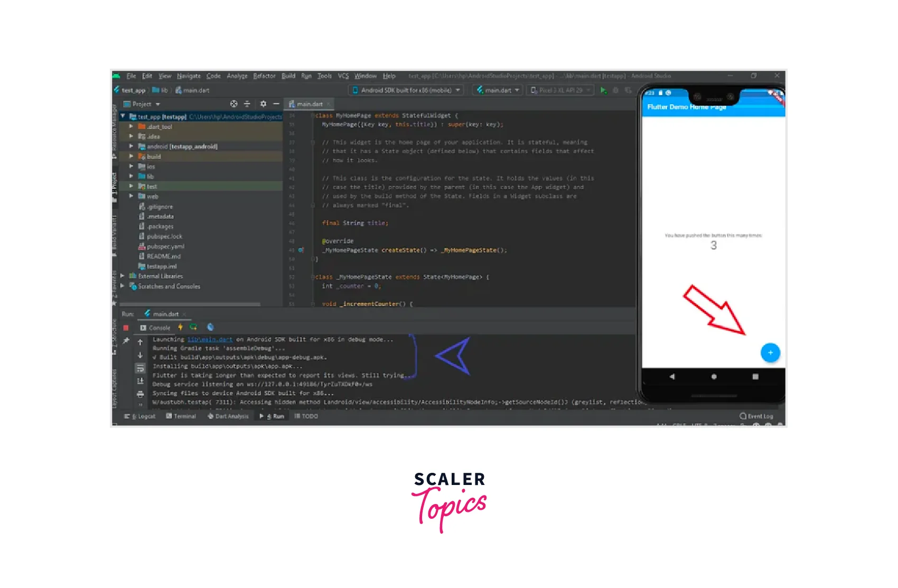
Task: Toggle the pin tab icon in Run panel
Action: coord(126,341)
